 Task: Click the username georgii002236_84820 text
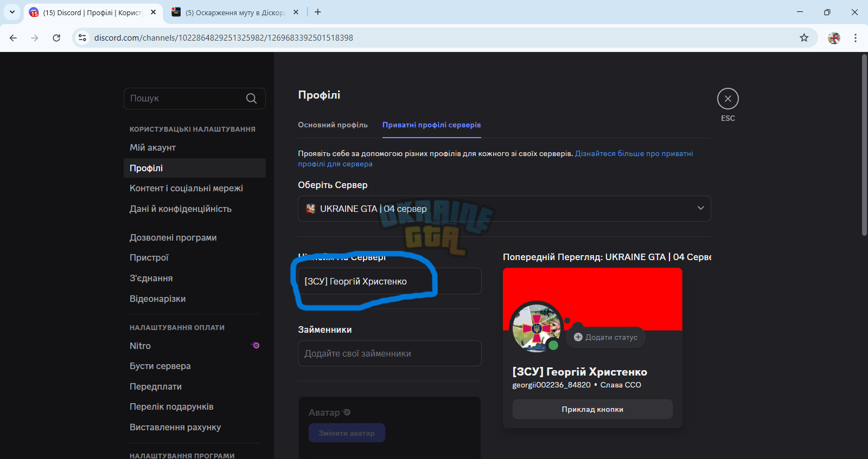[x=551, y=385]
